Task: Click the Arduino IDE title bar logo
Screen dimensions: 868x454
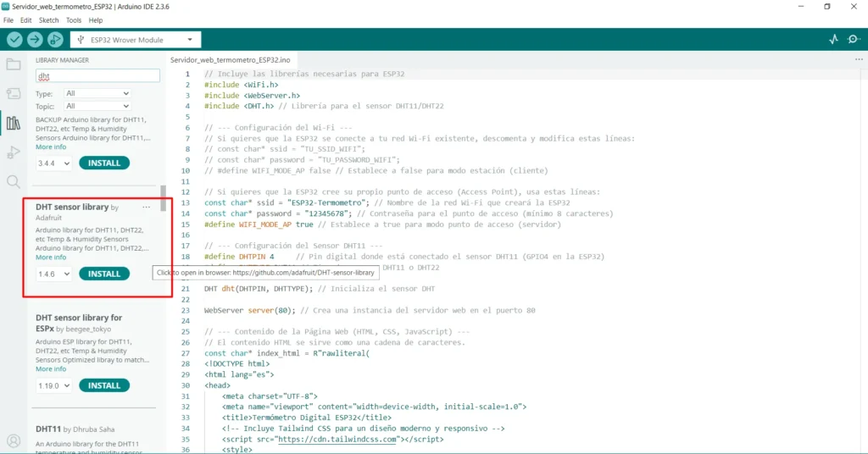Action: click(6, 7)
